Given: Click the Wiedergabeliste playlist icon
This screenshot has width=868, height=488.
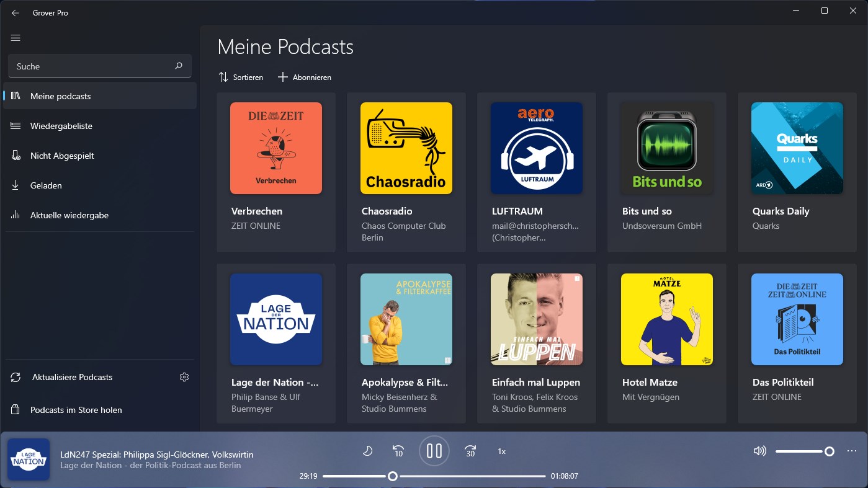Looking at the screenshot, I should 16,126.
